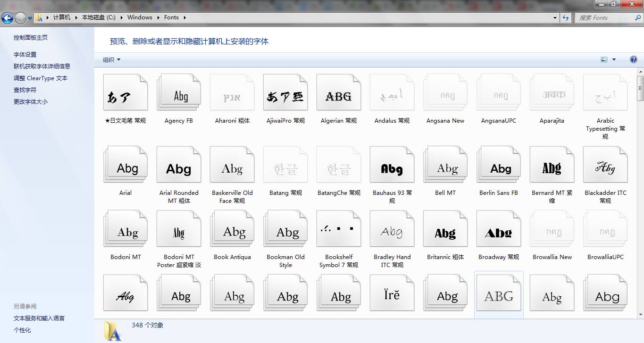Select the Berlin Sans FB font icon
Image resolution: width=644 pixels, height=343 pixels.
[x=499, y=165]
